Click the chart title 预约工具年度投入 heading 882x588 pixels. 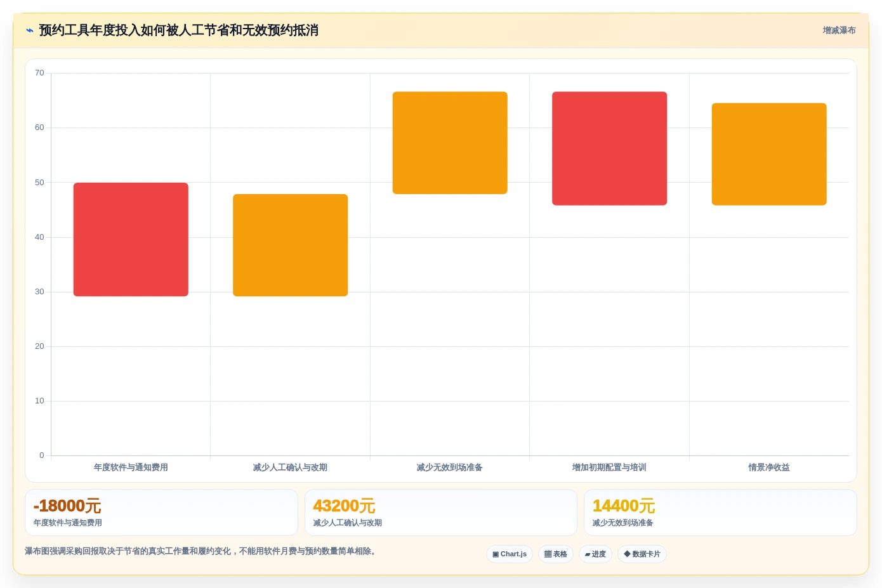tap(178, 30)
